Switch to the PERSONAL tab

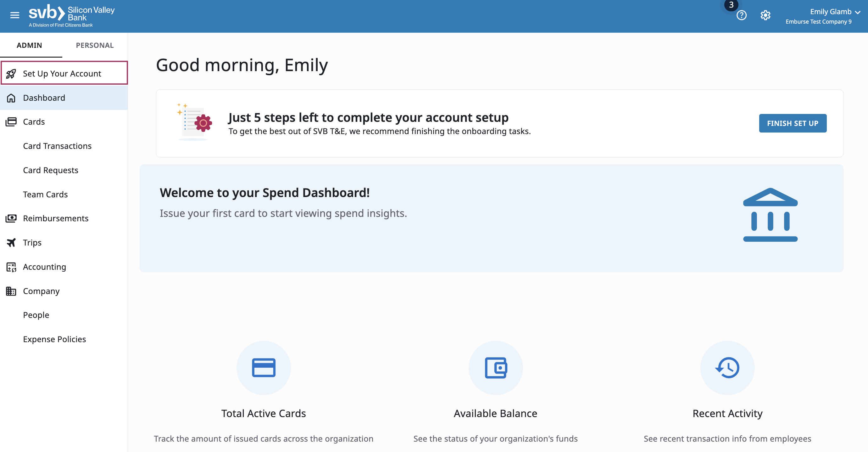(95, 45)
